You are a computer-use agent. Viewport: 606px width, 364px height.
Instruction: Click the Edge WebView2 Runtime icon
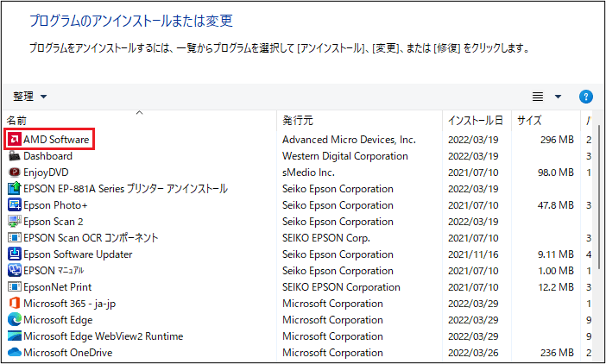[x=15, y=336]
